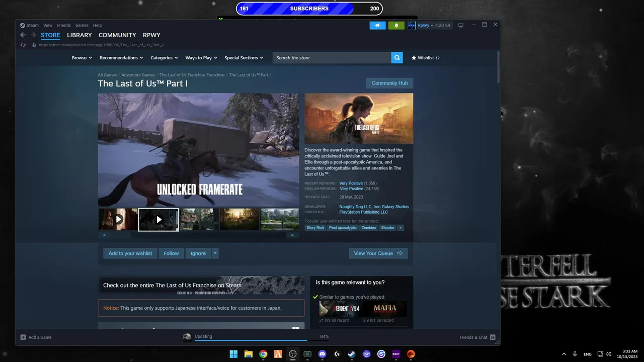Click the Post-apocalyptic tag
The image size is (644, 362).
[x=343, y=228]
